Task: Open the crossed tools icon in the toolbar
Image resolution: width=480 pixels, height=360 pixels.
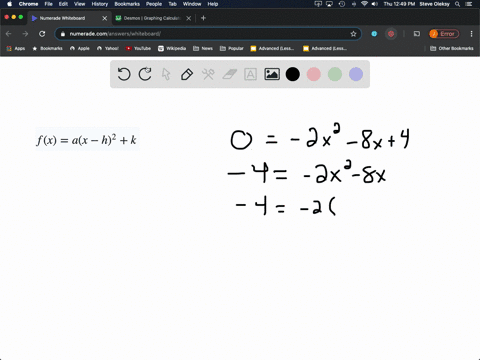Action: [208, 74]
